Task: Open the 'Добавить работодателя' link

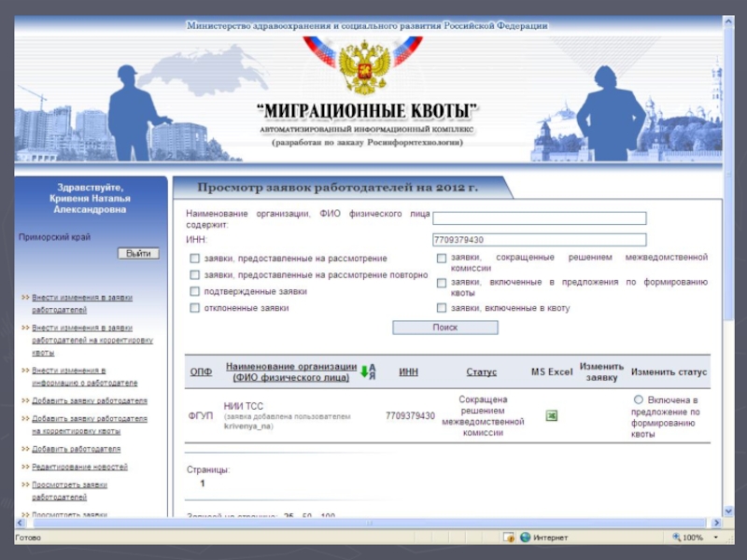Action: (77, 449)
